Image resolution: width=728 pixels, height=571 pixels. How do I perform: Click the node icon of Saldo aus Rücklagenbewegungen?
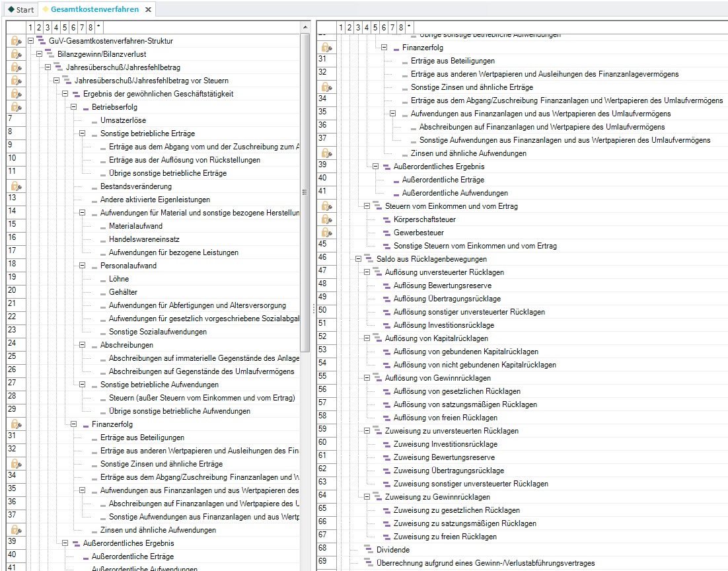coord(369,259)
